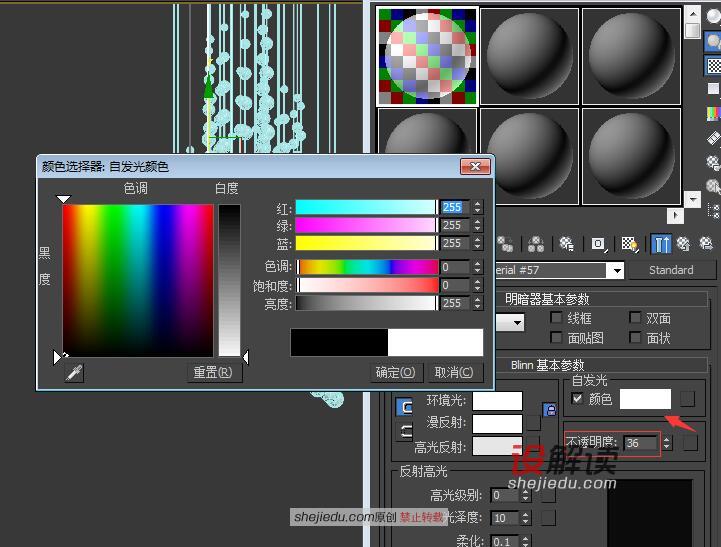Confirm color with 确定(O) button
The image size is (721, 547).
[x=395, y=372]
